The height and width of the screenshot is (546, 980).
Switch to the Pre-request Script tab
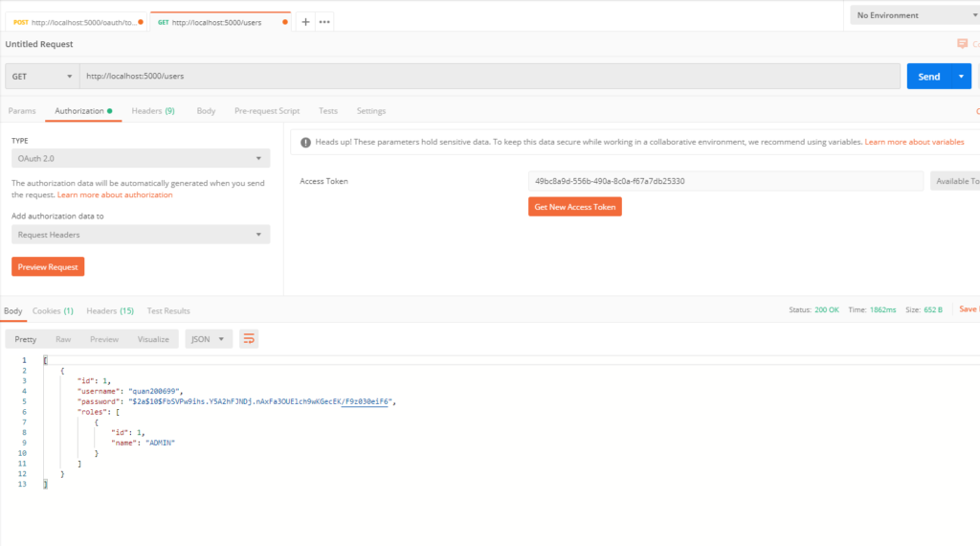pyautogui.click(x=267, y=111)
